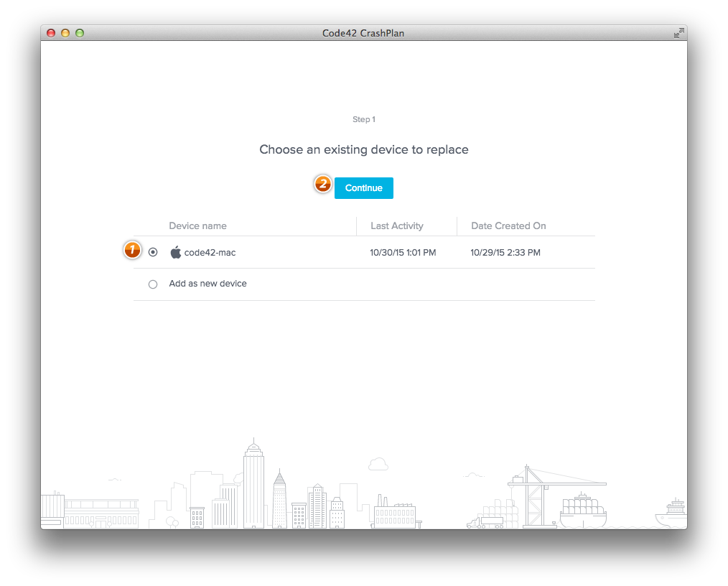Click the Code42 CrashPlan window title
The width and height of the screenshot is (728, 586).
click(363, 33)
